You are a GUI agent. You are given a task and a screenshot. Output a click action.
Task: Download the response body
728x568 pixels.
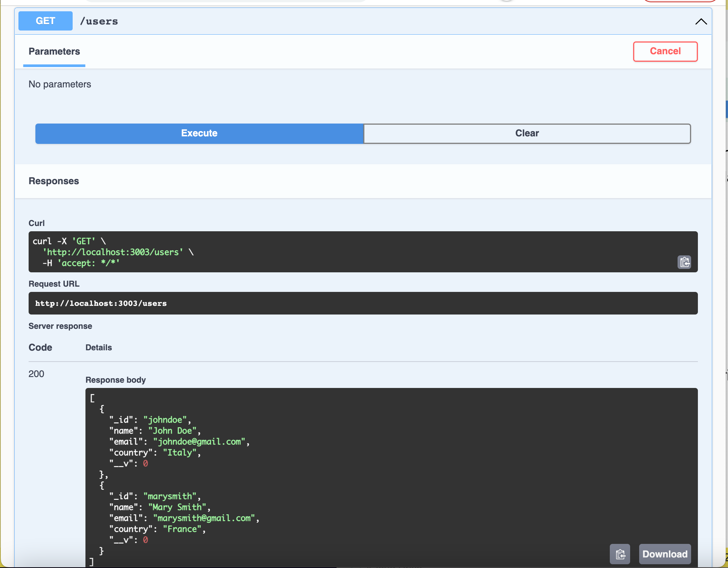tap(665, 554)
